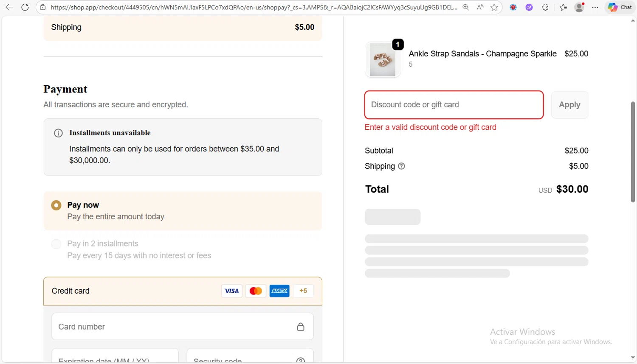Click the Discount code or gift card field
637x364 pixels.
click(454, 105)
